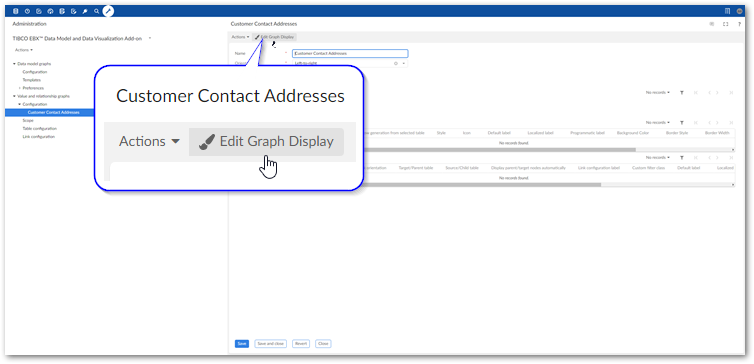Click the small Edit Graph Display toolbar button
This screenshot has width=754, height=364.
click(274, 37)
